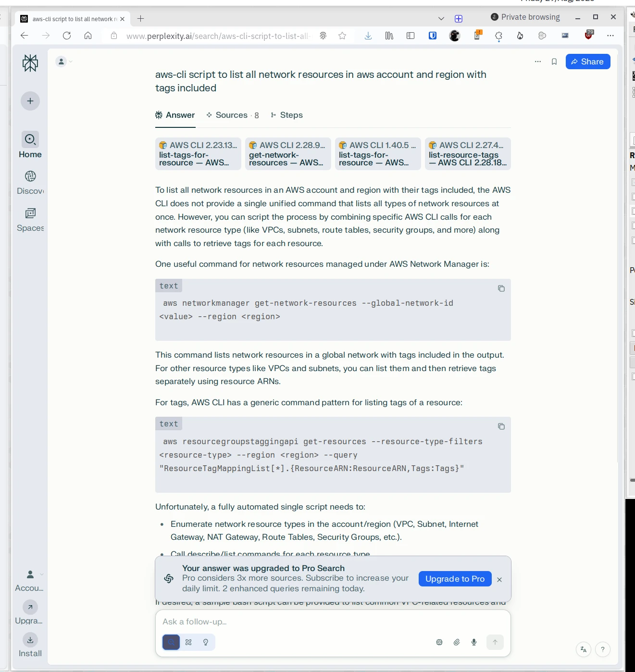This screenshot has height=672, width=635.
Task: Click the submit arrow button
Action: 495,642
